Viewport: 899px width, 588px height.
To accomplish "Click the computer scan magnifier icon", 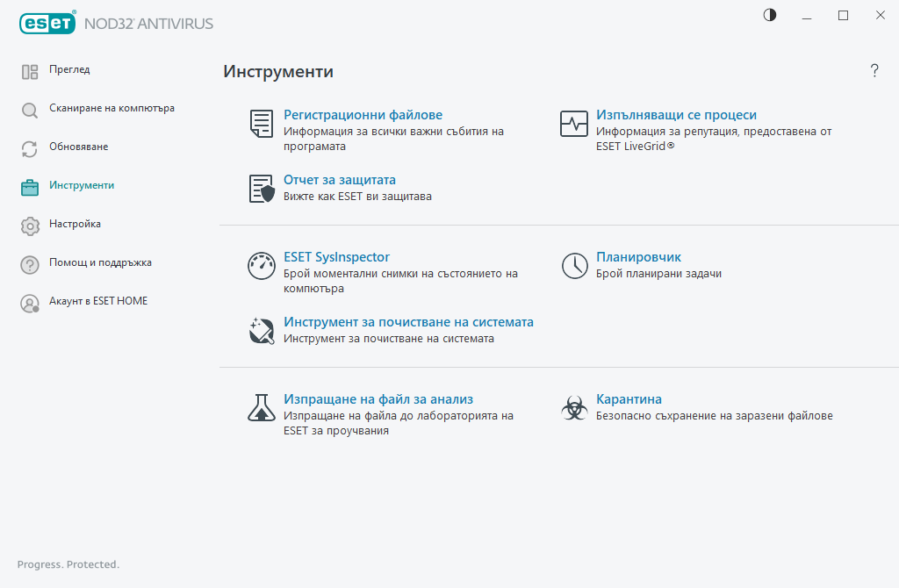I will click(29, 108).
